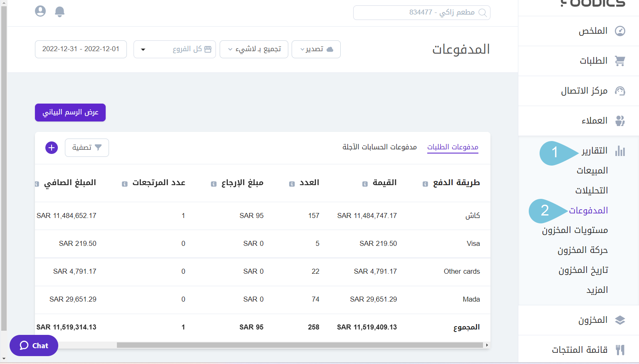Image resolution: width=639 pixels, height=364 pixels.
Task: Click the info icon beside القيمة
Action: click(x=365, y=184)
